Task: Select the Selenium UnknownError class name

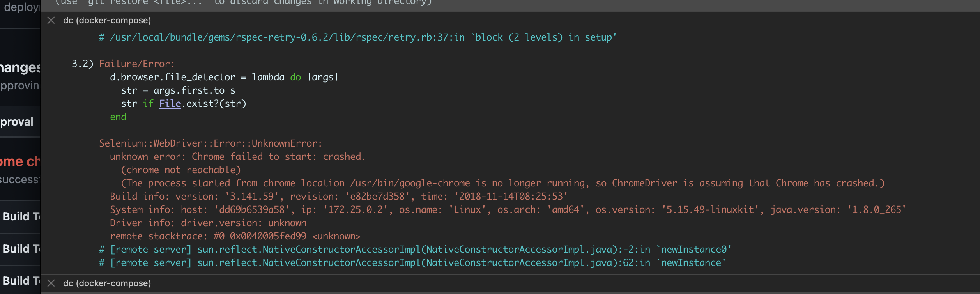Action: [210, 143]
